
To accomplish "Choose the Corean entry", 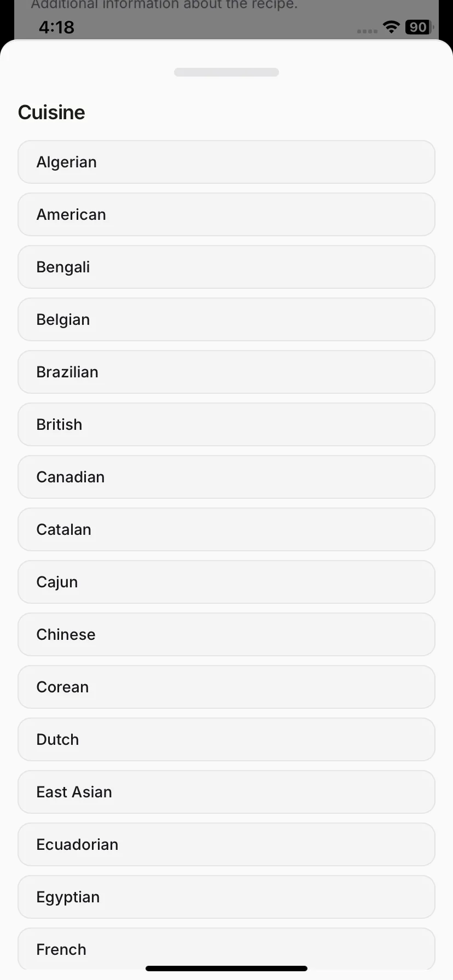I will [x=226, y=687].
